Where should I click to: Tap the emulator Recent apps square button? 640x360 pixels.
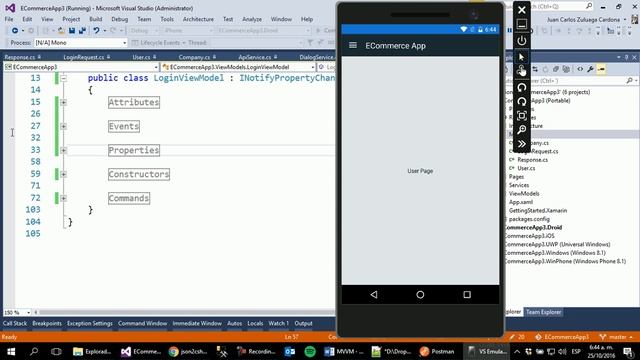pyautogui.click(x=467, y=295)
